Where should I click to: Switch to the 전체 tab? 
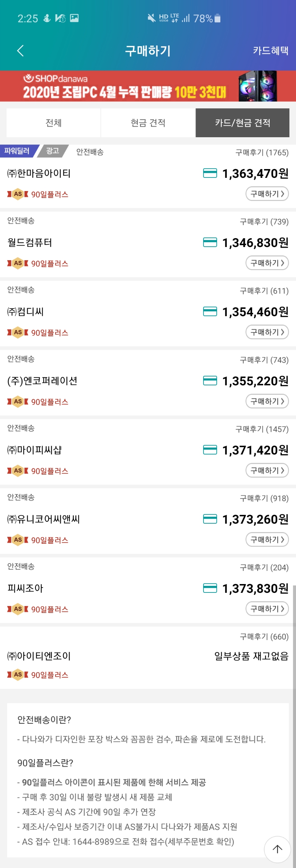pyautogui.click(x=53, y=123)
